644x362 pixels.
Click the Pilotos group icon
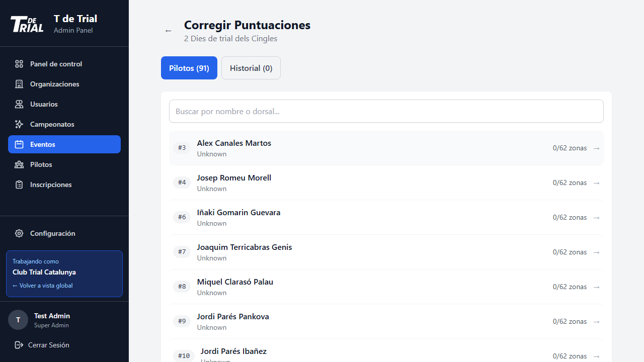[x=19, y=164]
